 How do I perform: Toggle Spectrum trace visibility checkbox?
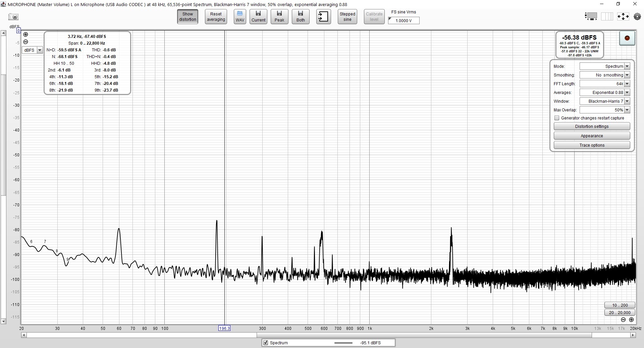click(x=266, y=343)
